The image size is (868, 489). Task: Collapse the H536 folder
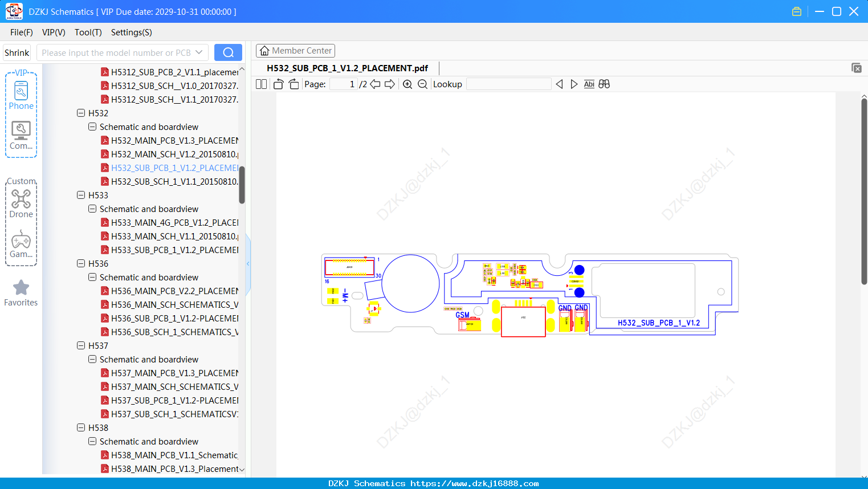(81, 263)
